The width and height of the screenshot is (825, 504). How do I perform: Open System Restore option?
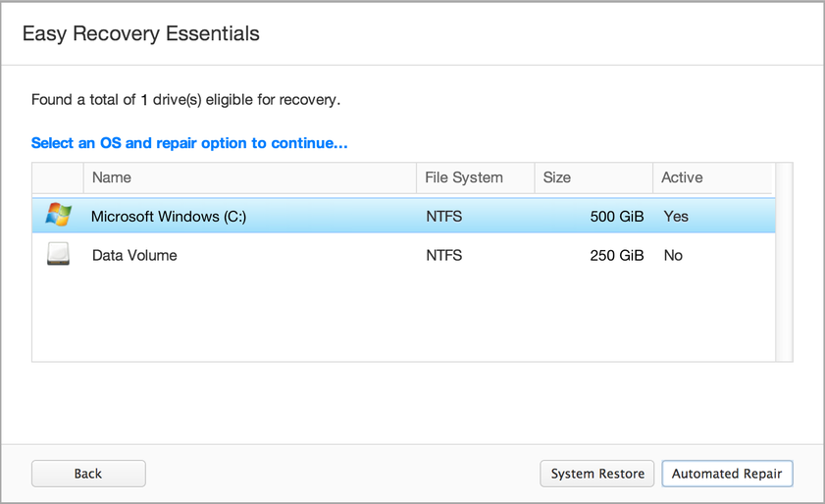pyautogui.click(x=597, y=474)
